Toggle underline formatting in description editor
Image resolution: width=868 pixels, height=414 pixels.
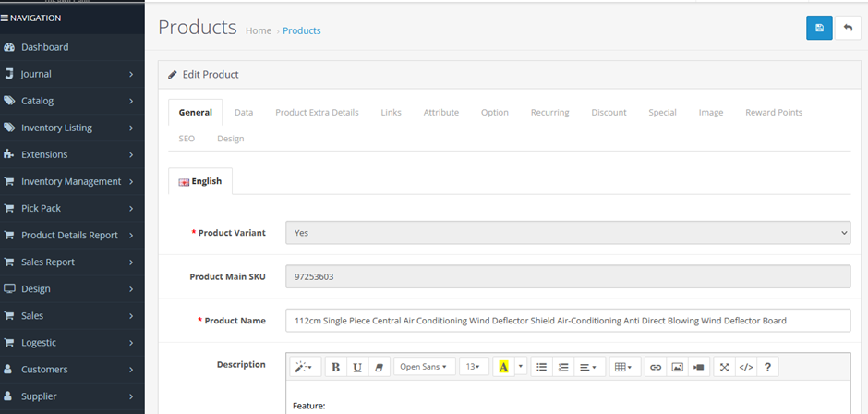point(357,367)
